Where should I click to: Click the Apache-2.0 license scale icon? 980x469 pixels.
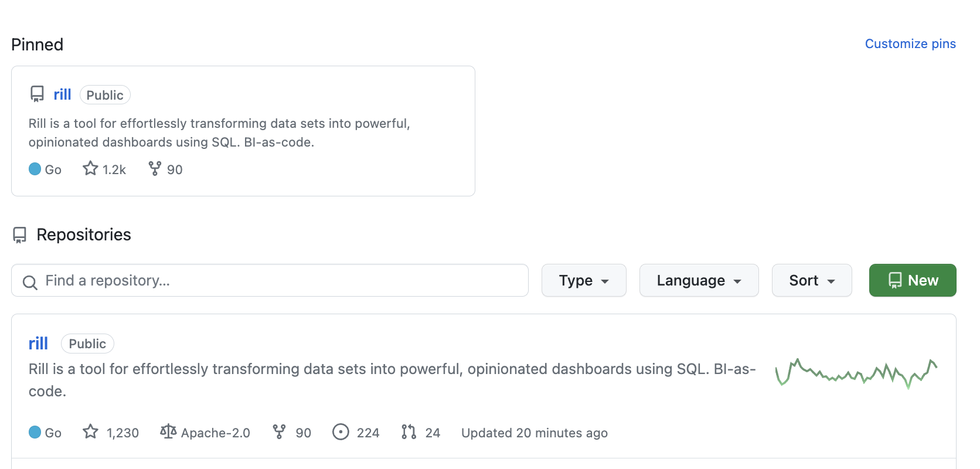[168, 432]
